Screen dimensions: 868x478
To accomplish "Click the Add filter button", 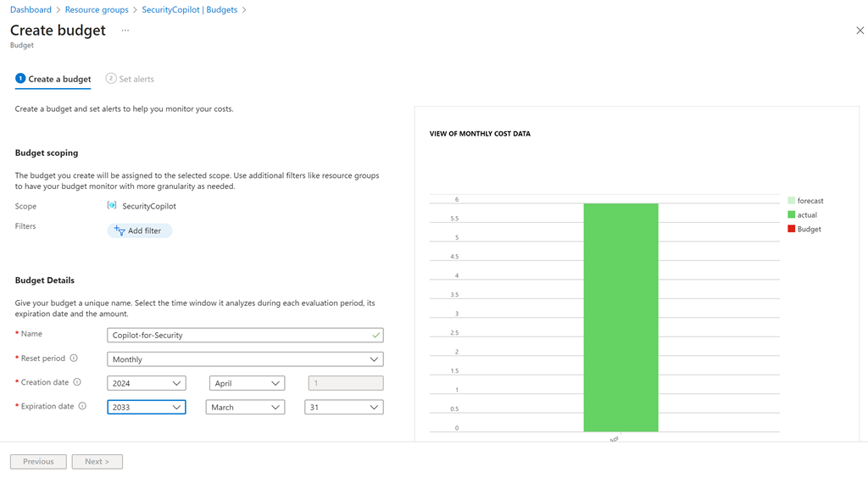I will click(x=139, y=231).
